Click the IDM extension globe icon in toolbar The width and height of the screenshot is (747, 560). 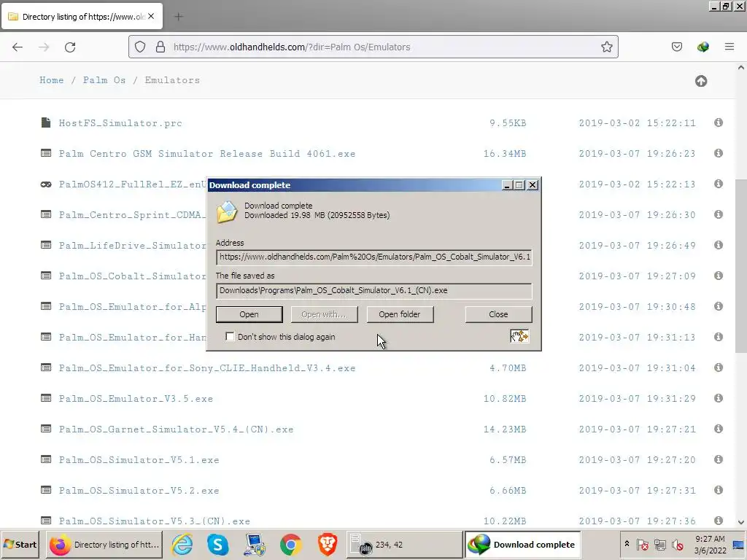(703, 47)
